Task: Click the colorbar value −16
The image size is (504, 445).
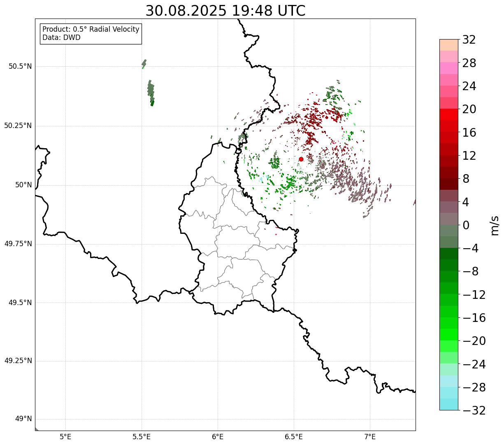Action: coord(474,318)
